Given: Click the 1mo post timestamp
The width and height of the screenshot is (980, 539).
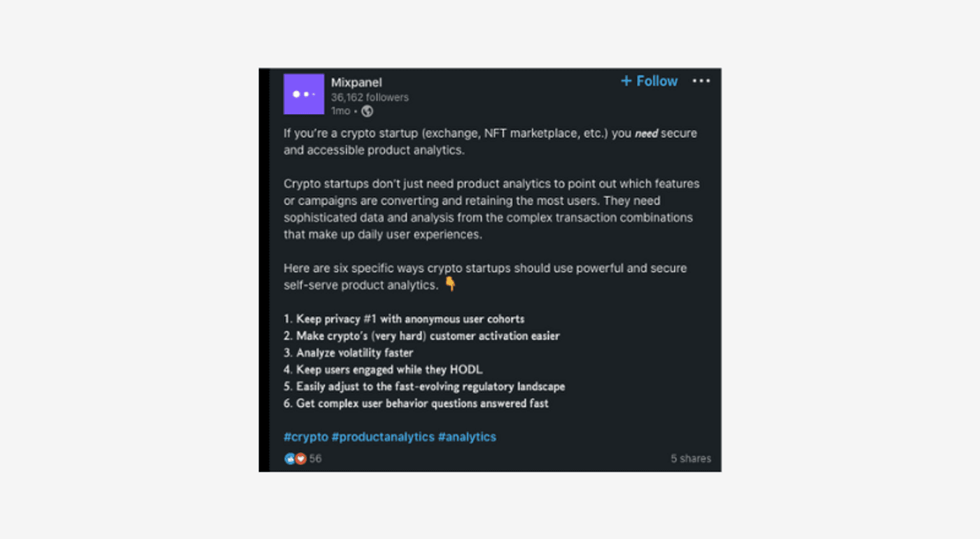Looking at the screenshot, I should click(340, 111).
